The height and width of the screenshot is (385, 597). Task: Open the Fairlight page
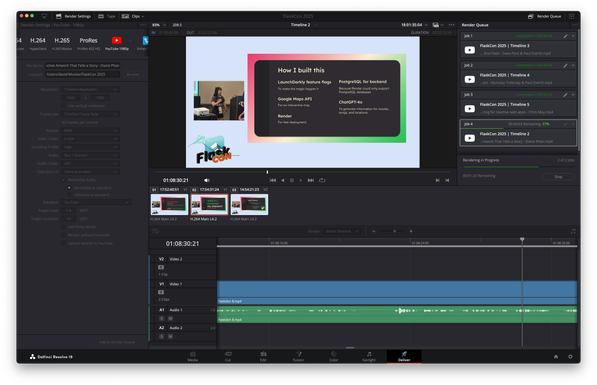[369, 356]
